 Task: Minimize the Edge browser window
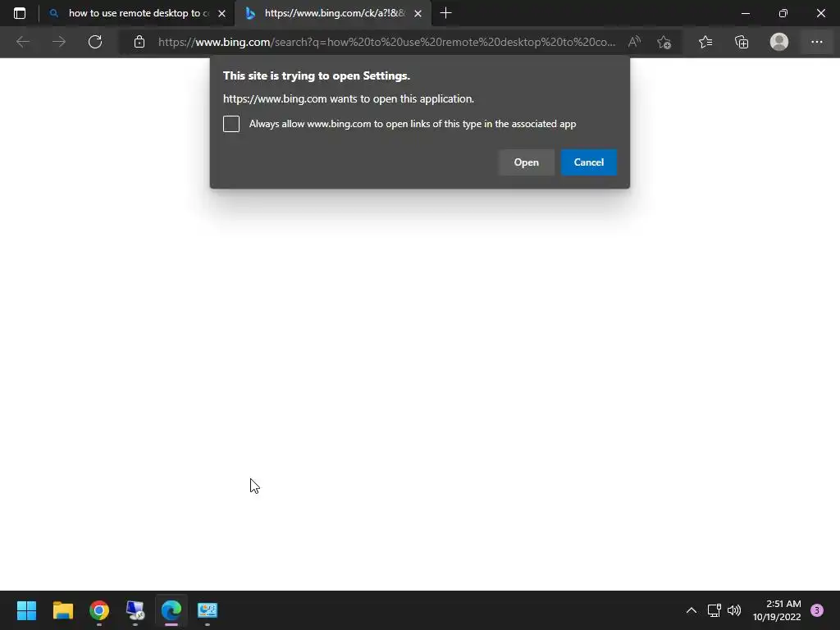745,13
